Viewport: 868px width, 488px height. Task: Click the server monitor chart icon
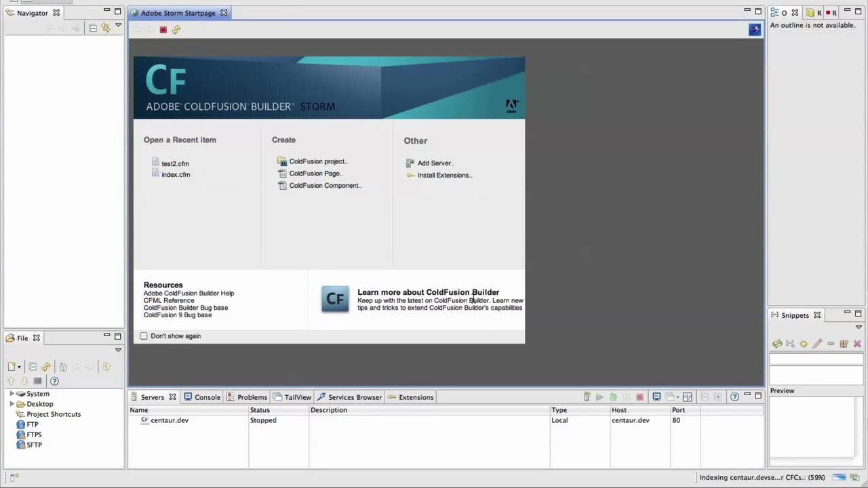[688, 396]
